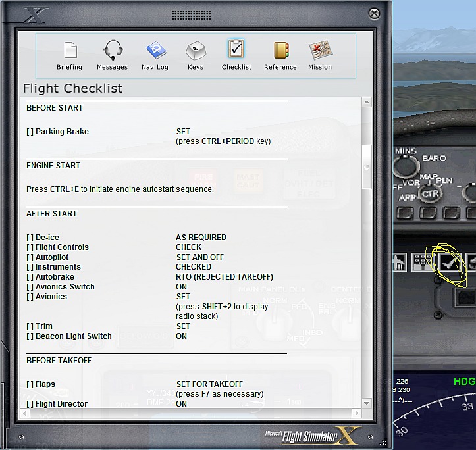The image size is (476, 450).
Task: Toggle the Beacon Light Switch checklist item
Action: [x=30, y=336]
